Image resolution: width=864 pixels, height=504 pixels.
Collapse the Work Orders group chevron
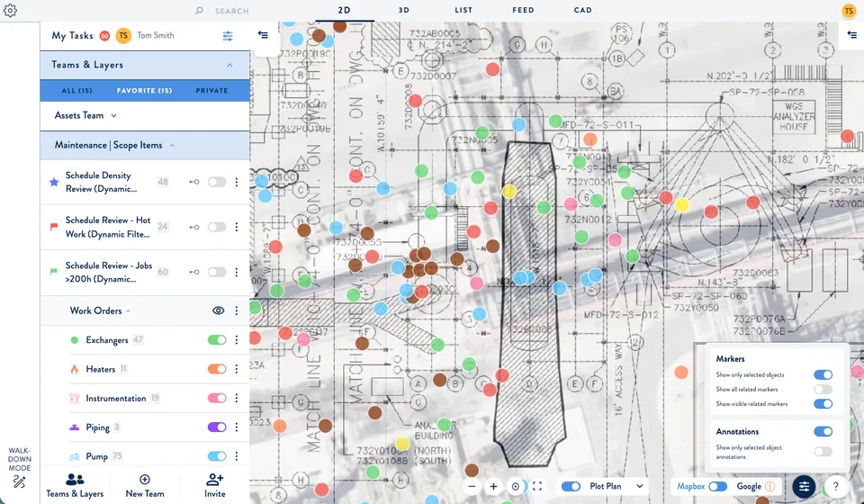129,311
